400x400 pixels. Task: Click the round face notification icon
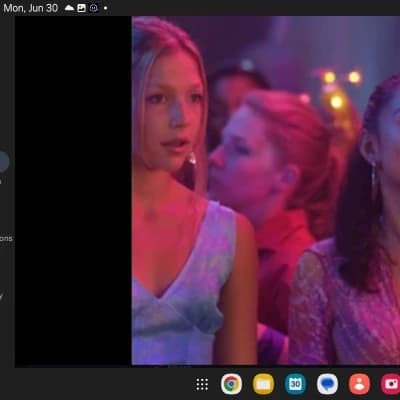[x=94, y=8]
